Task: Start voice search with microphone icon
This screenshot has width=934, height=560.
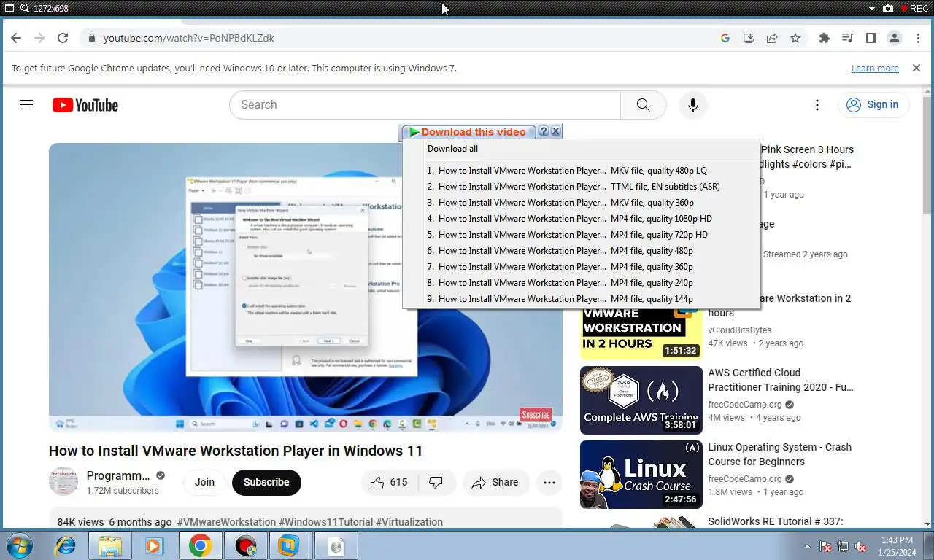Action: coord(693,105)
